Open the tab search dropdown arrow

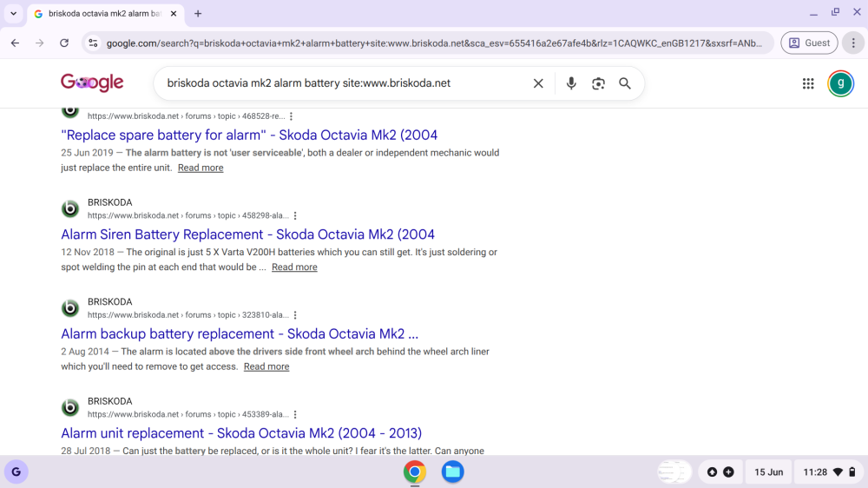[x=13, y=13]
